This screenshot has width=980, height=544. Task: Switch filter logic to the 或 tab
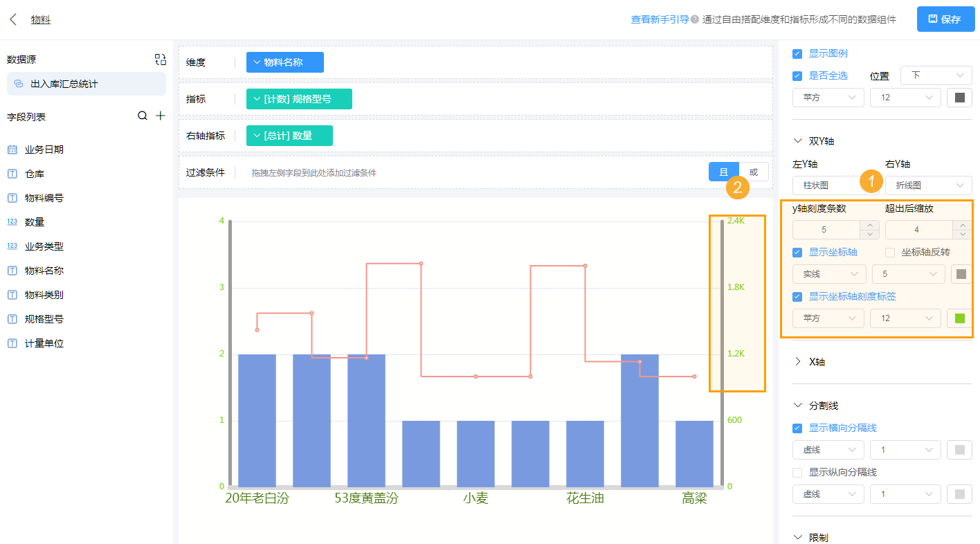coord(754,172)
